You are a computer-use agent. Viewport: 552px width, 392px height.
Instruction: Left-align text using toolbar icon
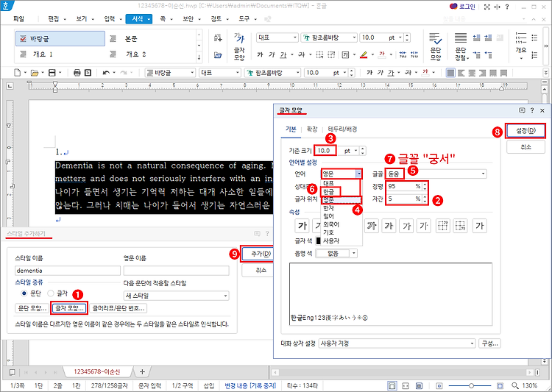coord(461,73)
